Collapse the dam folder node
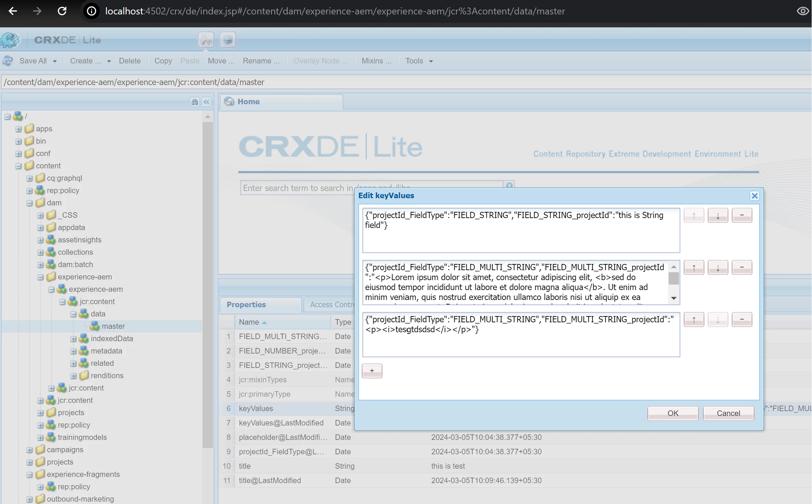The image size is (812, 504). point(29,203)
